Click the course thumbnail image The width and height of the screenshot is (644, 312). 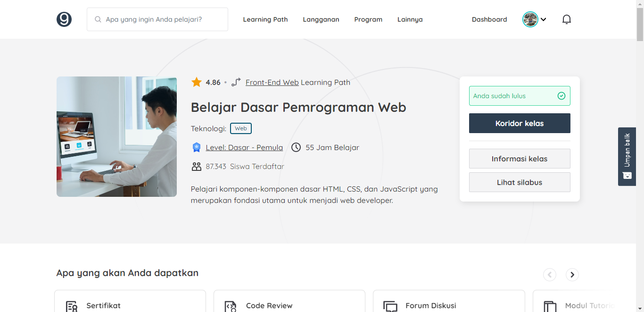(x=116, y=136)
